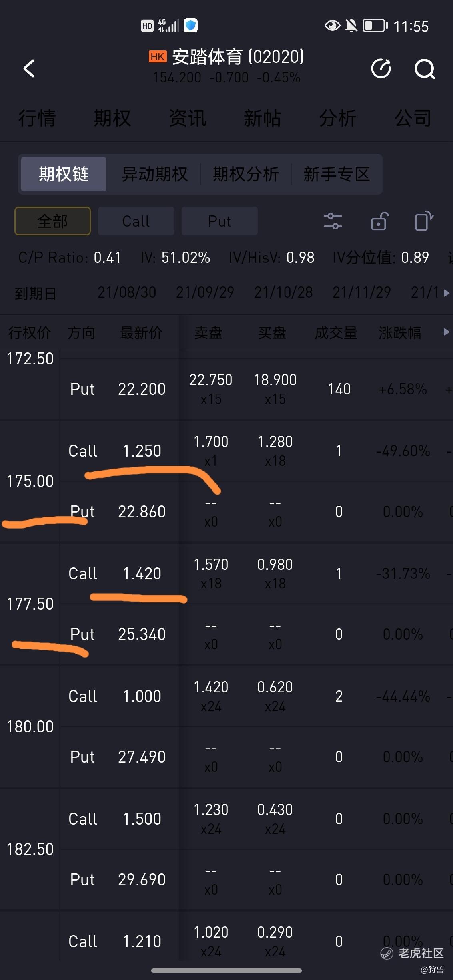
Task: Tap the rotate screen icon
Action: [424, 221]
